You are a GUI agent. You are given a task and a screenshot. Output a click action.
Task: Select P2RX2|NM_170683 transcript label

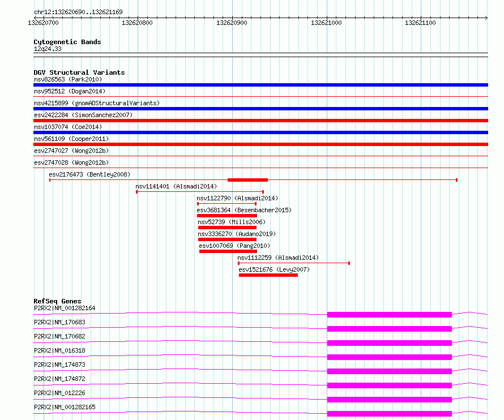coord(59,322)
